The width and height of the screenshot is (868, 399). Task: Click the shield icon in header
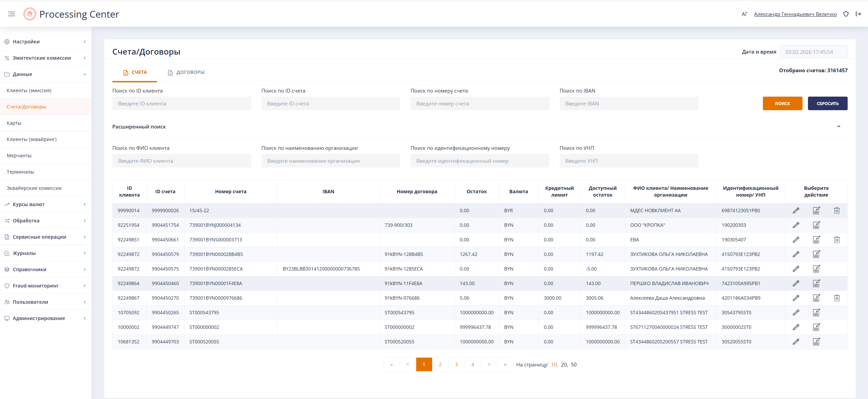click(846, 14)
